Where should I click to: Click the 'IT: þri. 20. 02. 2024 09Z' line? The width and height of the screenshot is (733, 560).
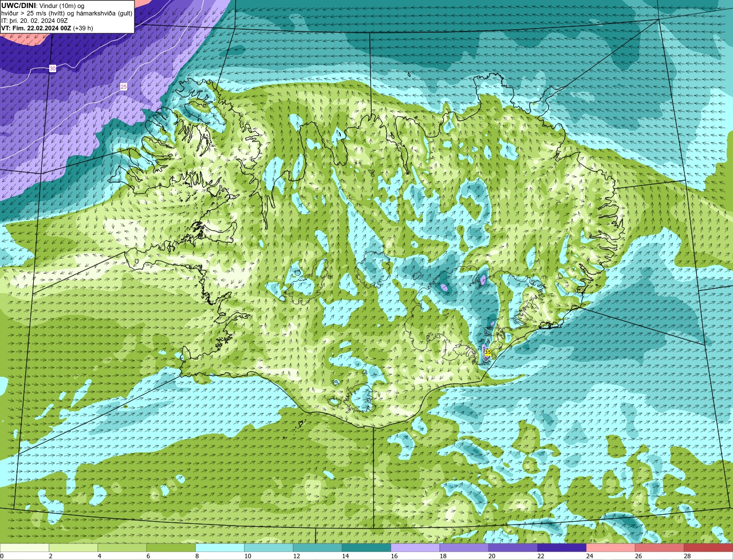pyautogui.click(x=34, y=21)
